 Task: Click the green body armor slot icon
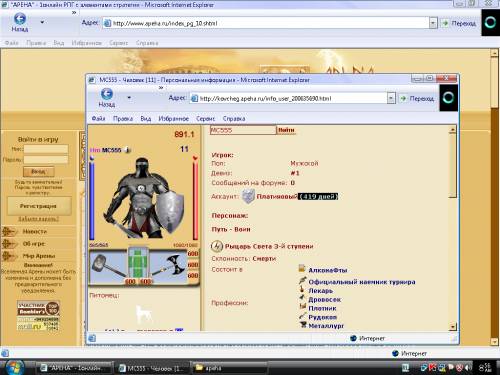pyautogui.click(x=138, y=263)
